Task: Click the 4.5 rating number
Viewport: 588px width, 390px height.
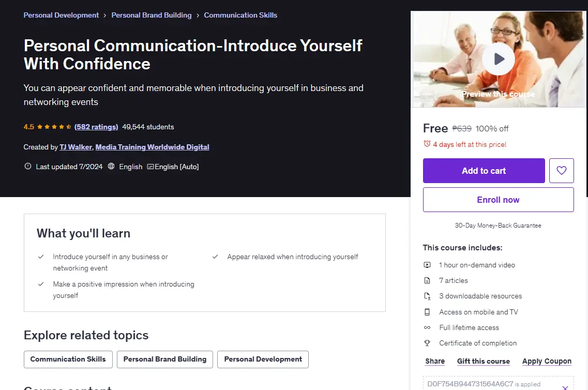Action: pyautogui.click(x=29, y=127)
